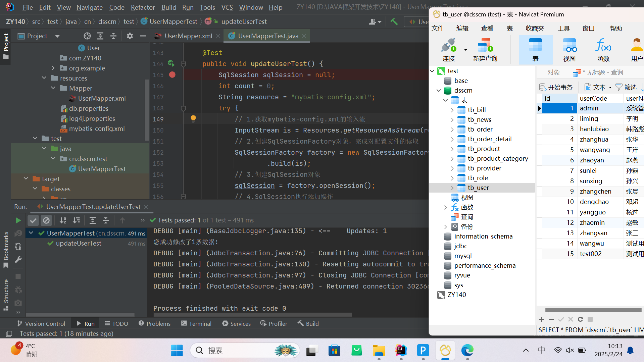Open IntelliJ IDEA from the taskbar

click(x=401, y=351)
